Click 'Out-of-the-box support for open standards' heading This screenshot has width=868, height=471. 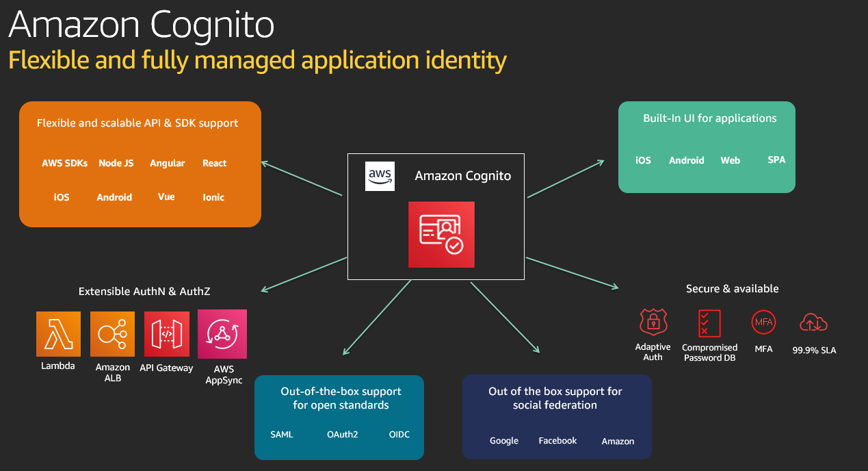click(x=341, y=398)
